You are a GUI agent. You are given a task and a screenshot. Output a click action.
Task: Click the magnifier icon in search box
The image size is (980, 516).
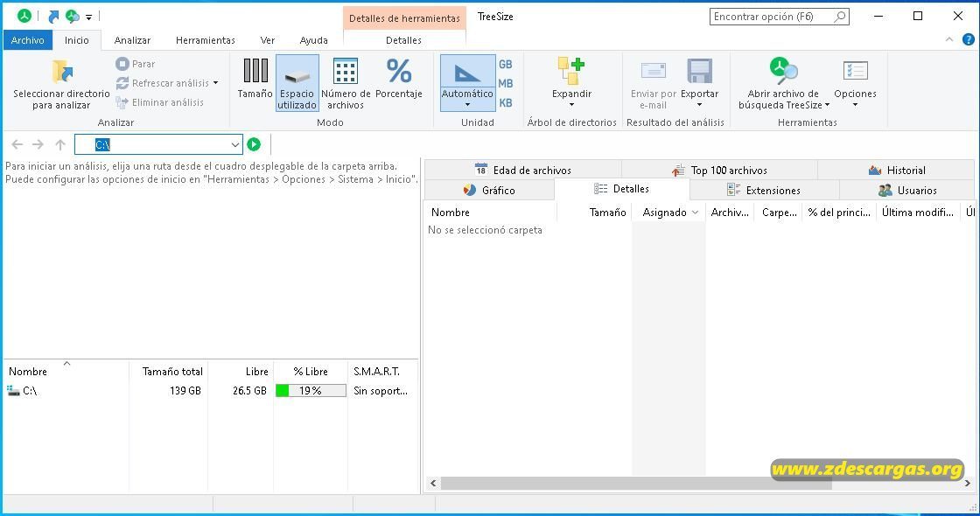click(x=841, y=17)
